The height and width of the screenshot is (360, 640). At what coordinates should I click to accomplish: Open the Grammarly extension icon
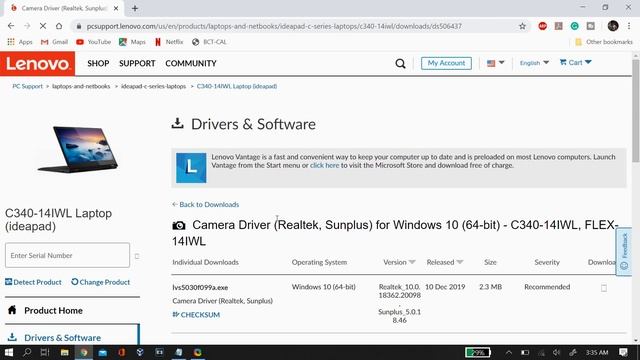point(574,26)
